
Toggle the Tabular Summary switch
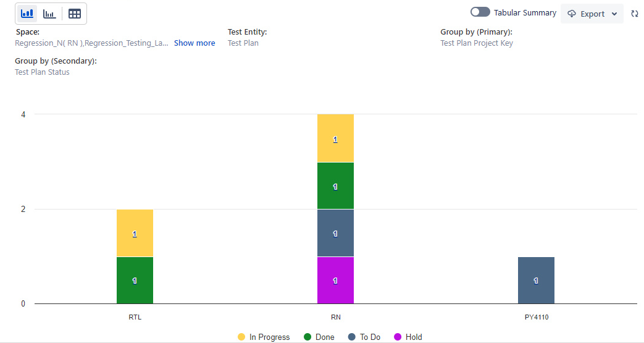[x=480, y=12]
